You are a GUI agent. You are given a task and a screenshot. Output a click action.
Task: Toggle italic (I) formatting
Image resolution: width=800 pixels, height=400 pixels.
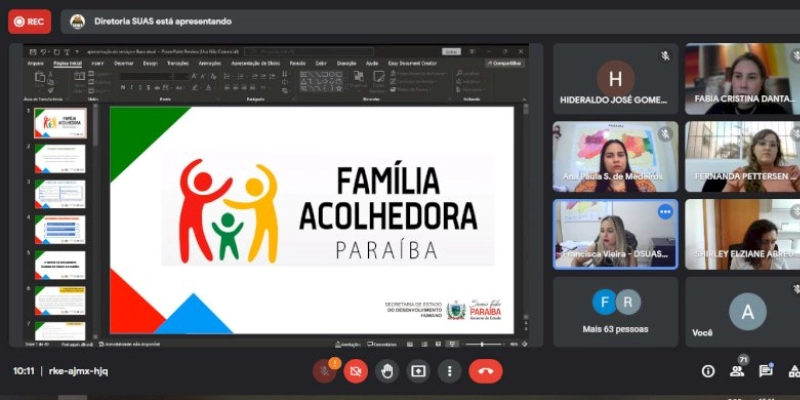tap(132, 87)
